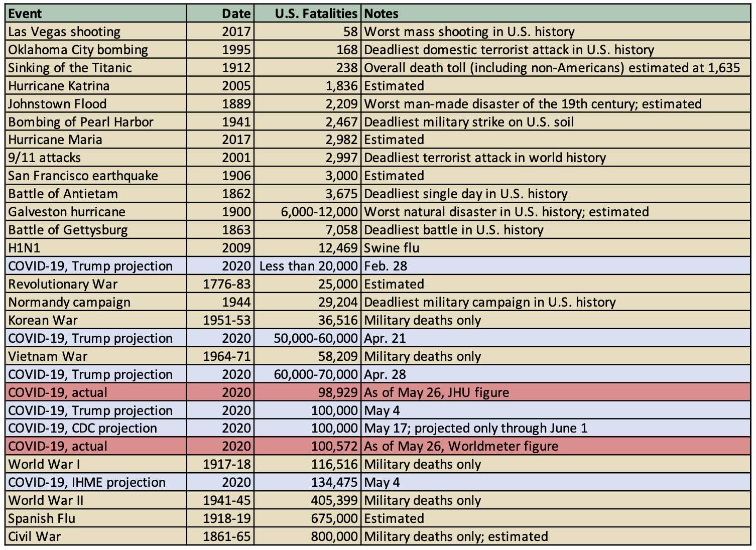Viewport: 756px width, 550px height.
Task: Select the Galveston hurricane cell
Action: point(96,212)
